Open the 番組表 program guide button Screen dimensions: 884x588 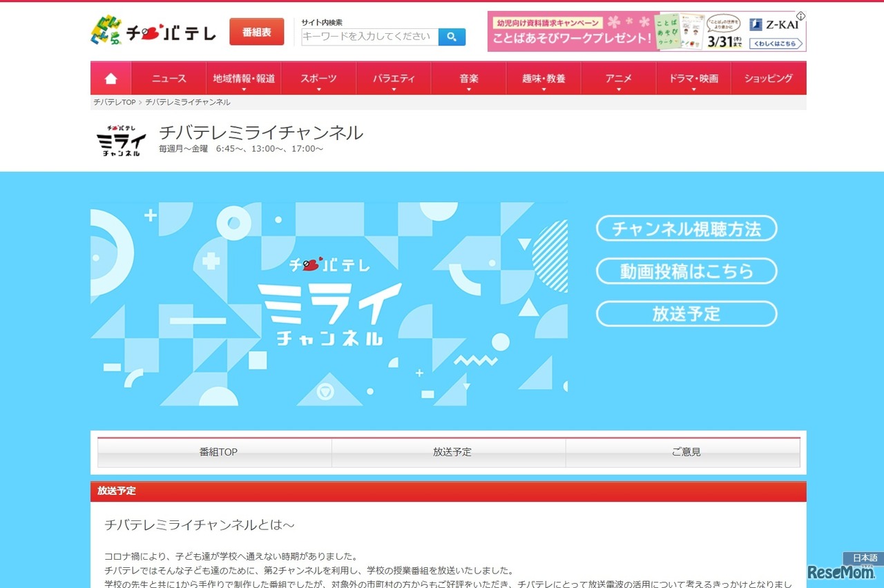[257, 32]
